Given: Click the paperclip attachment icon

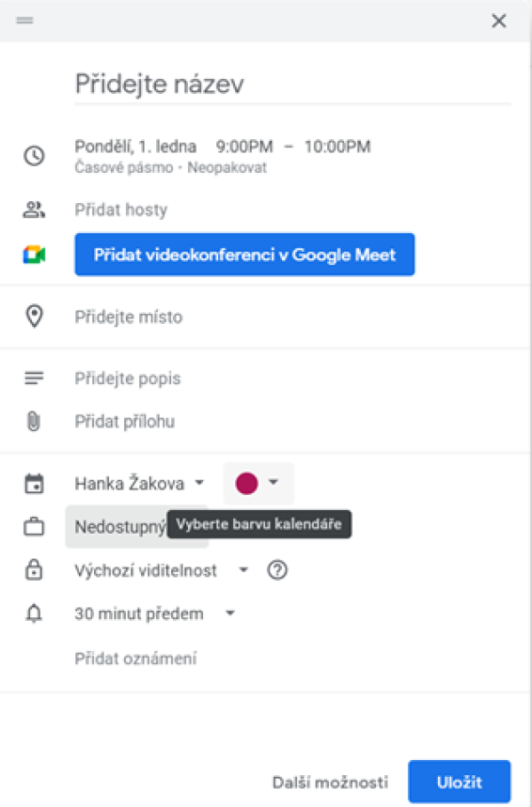Looking at the screenshot, I should point(34,421).
